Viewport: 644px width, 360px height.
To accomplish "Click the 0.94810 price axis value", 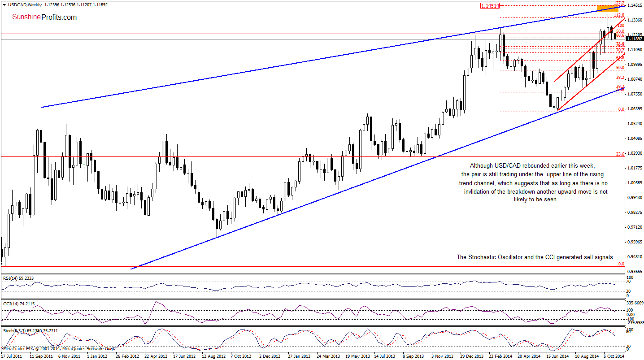I will pyautogui.click(x=635, y=257).
